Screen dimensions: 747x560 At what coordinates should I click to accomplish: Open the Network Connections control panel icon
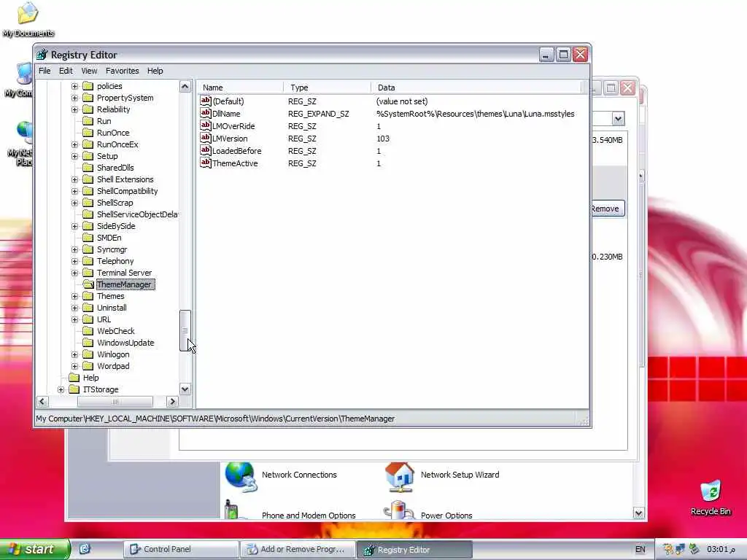241,477
